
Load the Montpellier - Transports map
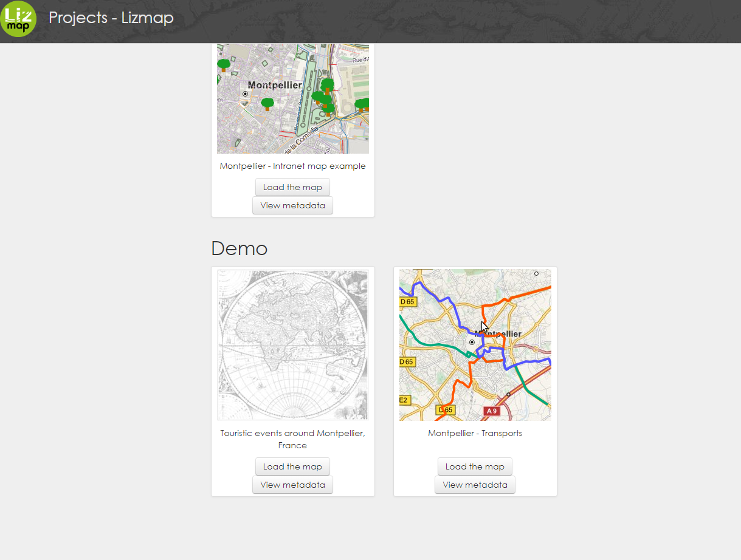pyautogui.click(x=475, y=466)
